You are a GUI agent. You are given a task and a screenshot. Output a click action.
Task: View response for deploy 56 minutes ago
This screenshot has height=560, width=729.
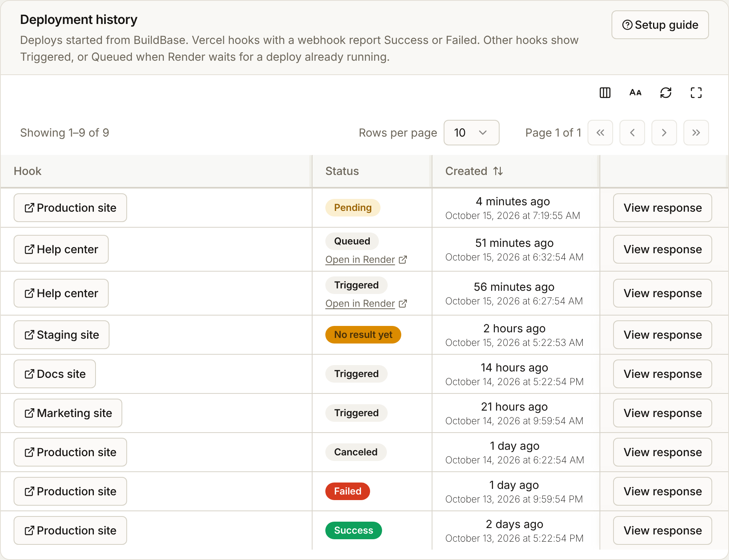663,293
